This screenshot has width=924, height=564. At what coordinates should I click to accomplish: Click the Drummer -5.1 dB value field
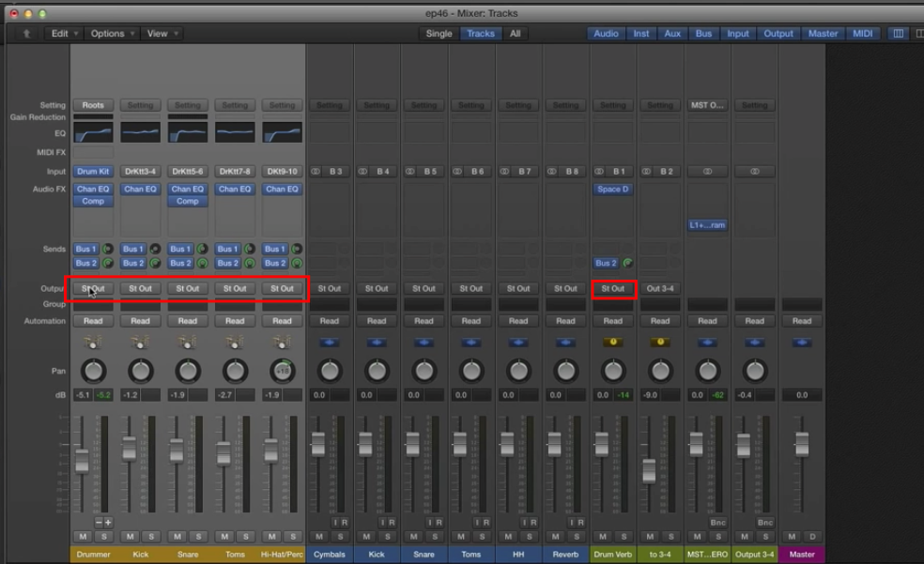click(83, 395)
